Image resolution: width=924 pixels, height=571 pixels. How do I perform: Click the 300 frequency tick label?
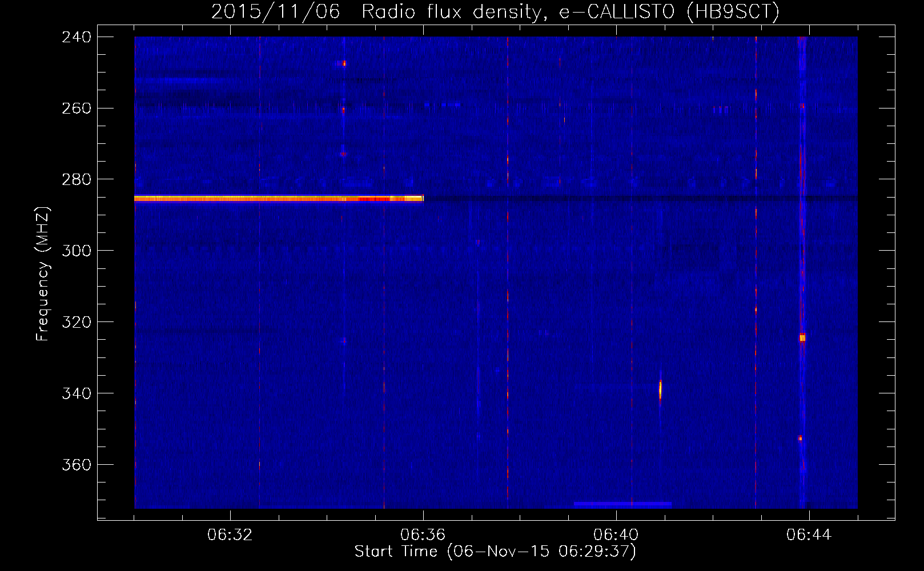point(77,251)
